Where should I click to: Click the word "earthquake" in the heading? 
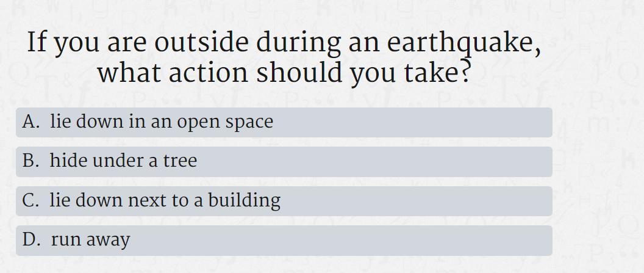click(x=460, y=42)
